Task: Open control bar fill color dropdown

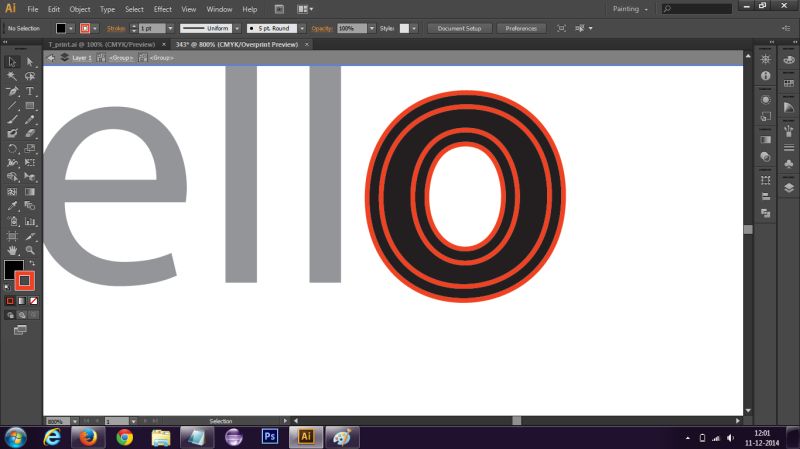Action: (71, 29)
